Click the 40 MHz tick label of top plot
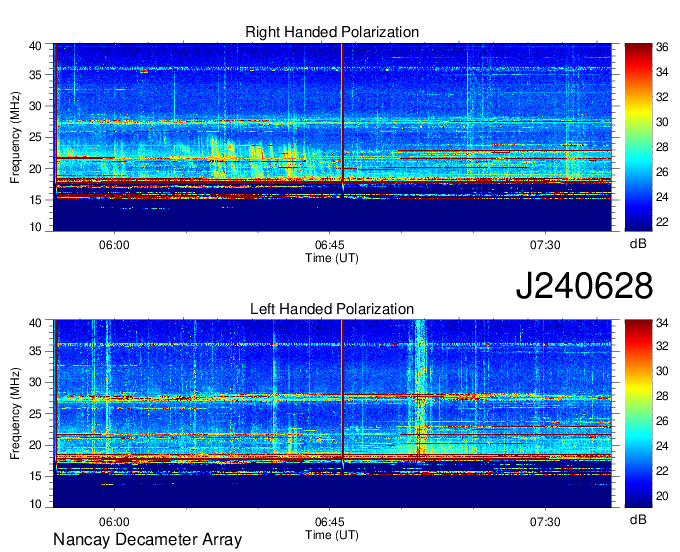Image resolution: width=680 pixels, height=552 pixels. coord(35,46)
